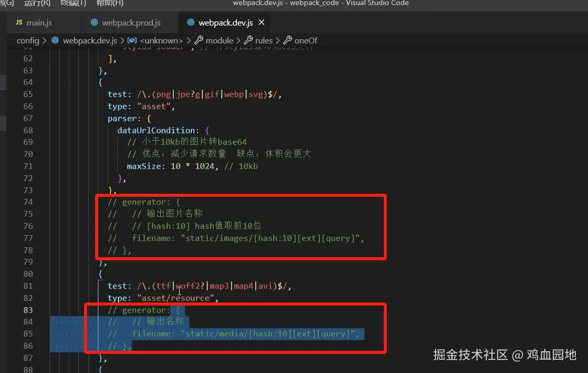Click line number 65 in gutter

(x=28, y=94)
